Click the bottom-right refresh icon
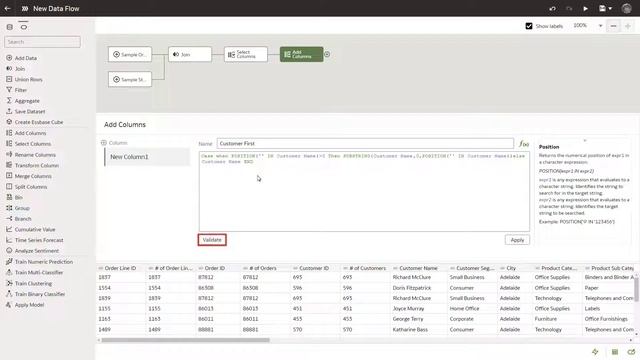The image size is (640, 360). (x=631, y=352)
